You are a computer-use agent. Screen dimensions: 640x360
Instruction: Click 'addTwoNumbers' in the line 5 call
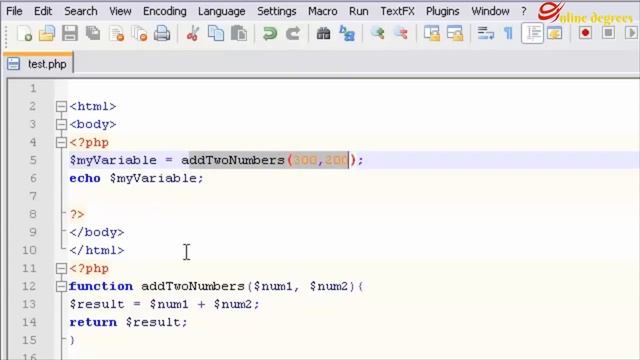233,160
